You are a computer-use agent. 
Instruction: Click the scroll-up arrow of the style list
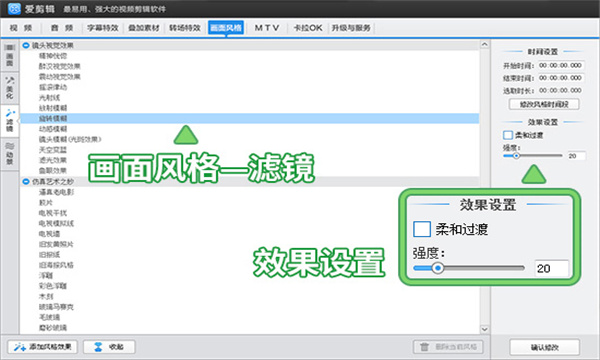pos(484,45)
